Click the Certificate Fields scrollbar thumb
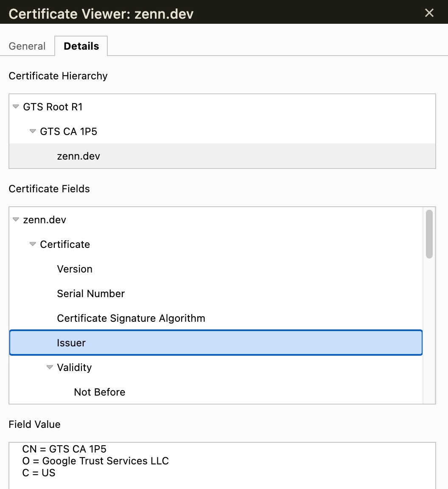 pyautogui.click(x=429, y=234)
